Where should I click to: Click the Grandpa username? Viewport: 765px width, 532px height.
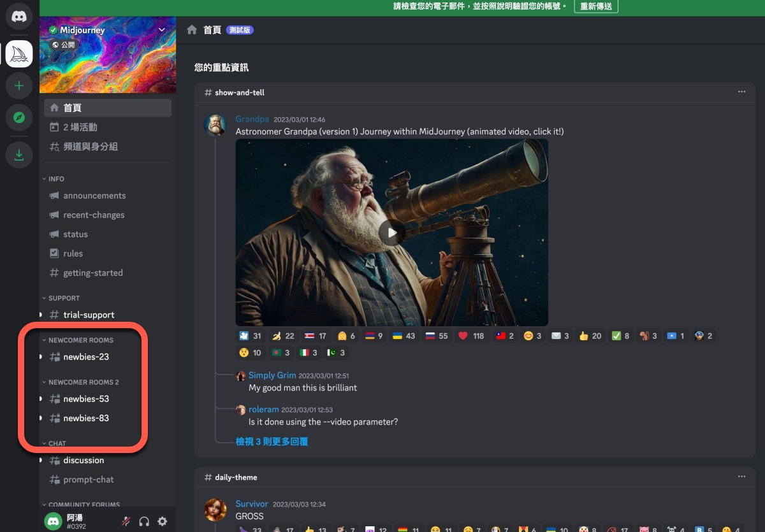[252, 119]
